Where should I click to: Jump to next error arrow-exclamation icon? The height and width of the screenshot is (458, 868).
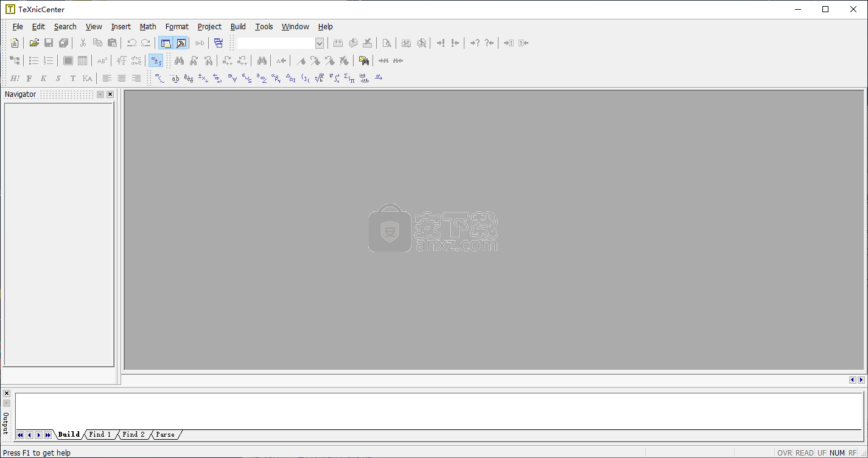(x=441, y=43)
